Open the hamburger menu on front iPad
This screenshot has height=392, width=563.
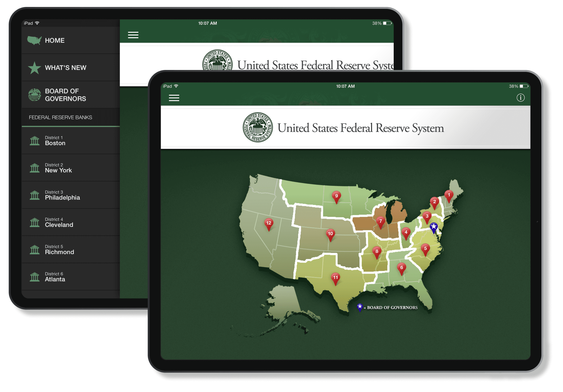174,98
